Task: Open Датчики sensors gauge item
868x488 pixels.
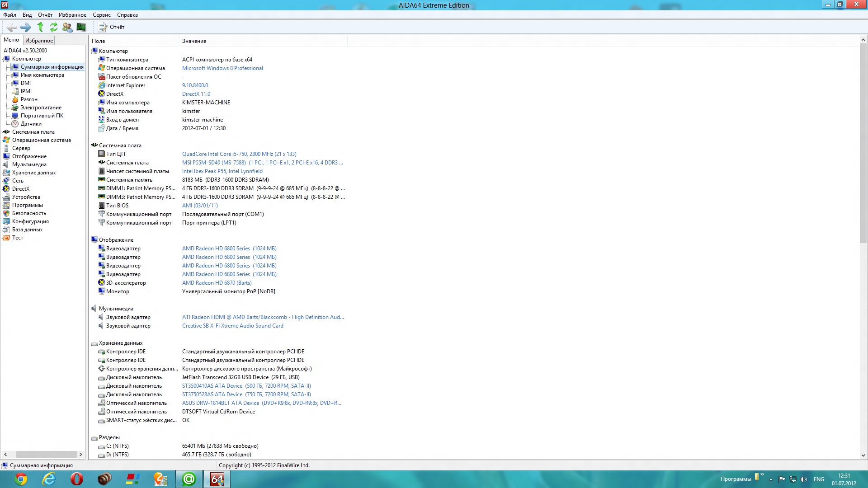Action: [31, 124]
